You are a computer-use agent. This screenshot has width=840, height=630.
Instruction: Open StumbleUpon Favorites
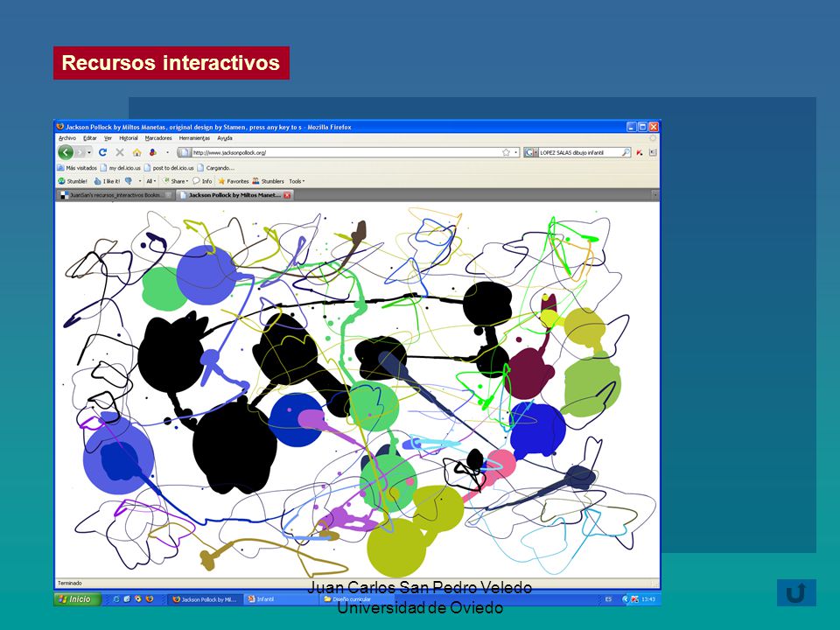(x=233, y=181)
